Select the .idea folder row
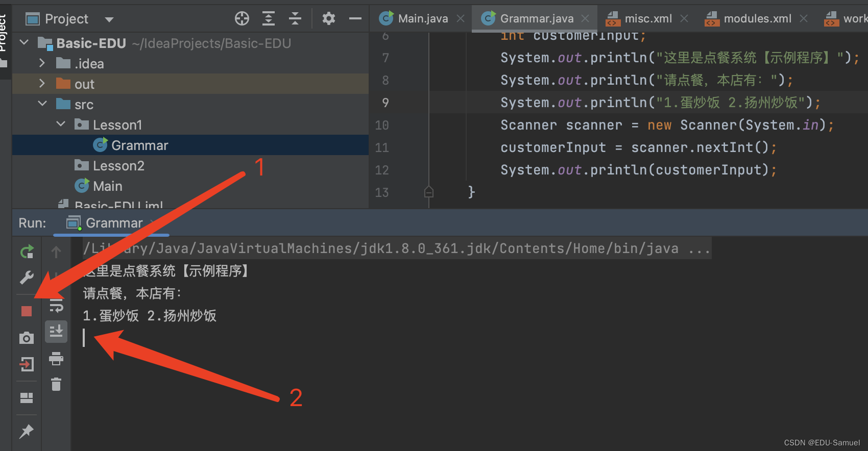 click(x=190, y=63)
